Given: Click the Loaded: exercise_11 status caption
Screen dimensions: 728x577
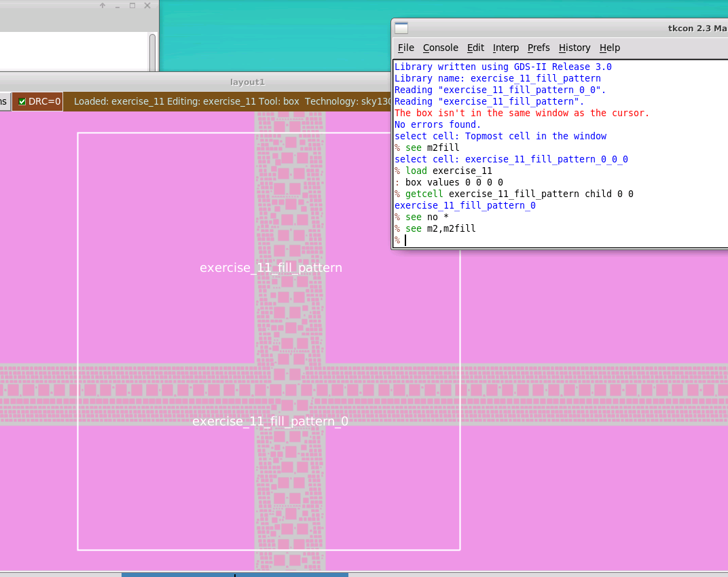Looking at the screenshot, I should (119, 101).
